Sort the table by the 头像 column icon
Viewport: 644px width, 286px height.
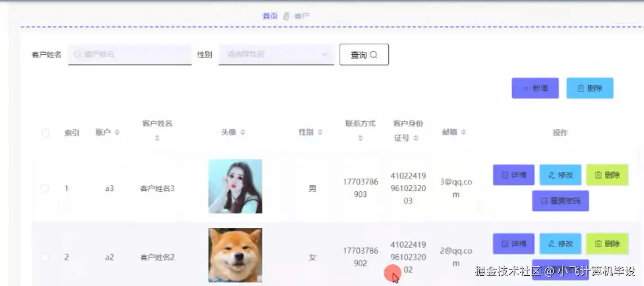243,132
